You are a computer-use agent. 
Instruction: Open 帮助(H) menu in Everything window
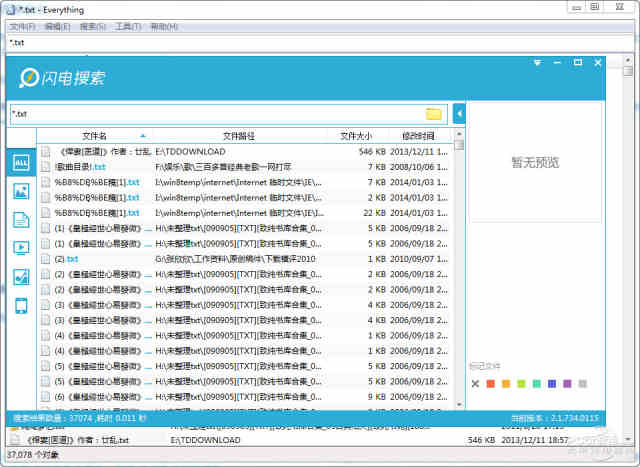[164, 27]
